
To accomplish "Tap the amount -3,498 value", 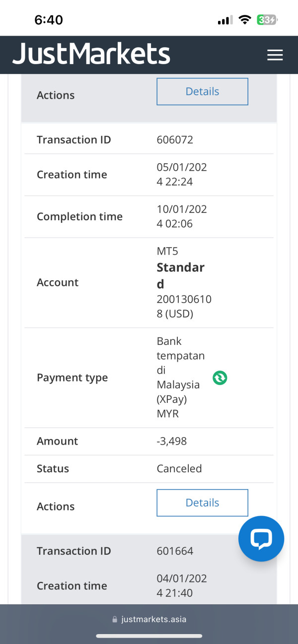I will click(x=172, y=441).
